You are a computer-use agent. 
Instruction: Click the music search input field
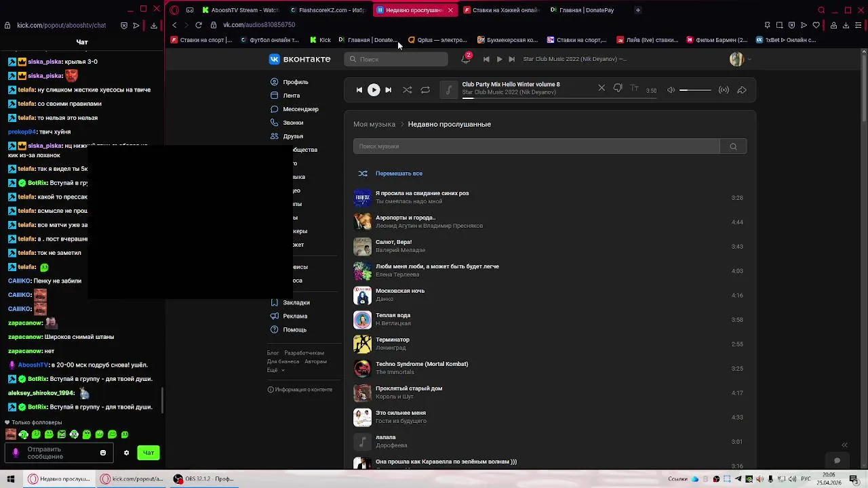536,146
